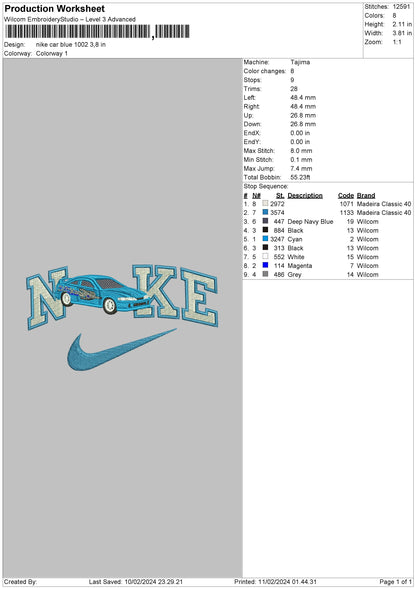This screenshot has height=589, width=416.
Task: Click the Production Worksheet title
Action: pos(54,9)
